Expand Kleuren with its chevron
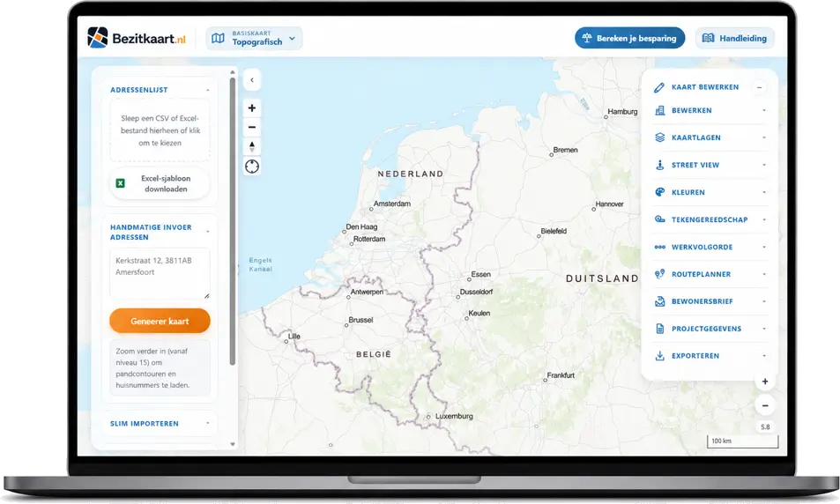 coord(764,192)
